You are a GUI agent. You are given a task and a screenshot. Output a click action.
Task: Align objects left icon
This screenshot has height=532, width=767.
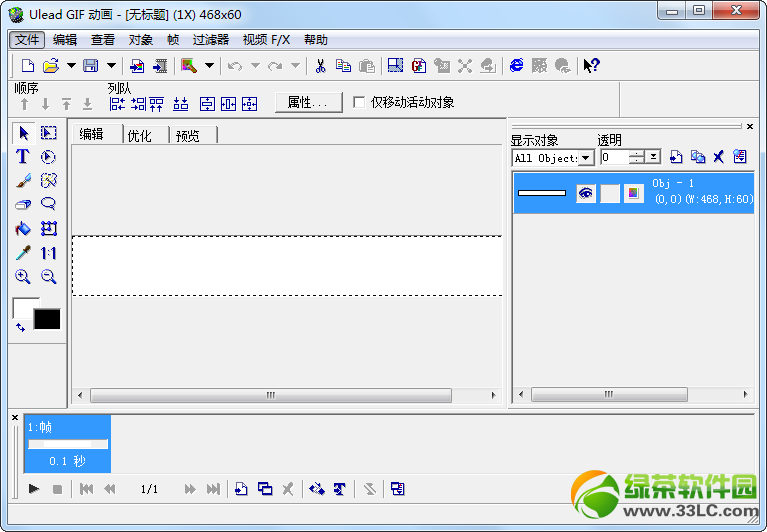(x=117, y=104)
